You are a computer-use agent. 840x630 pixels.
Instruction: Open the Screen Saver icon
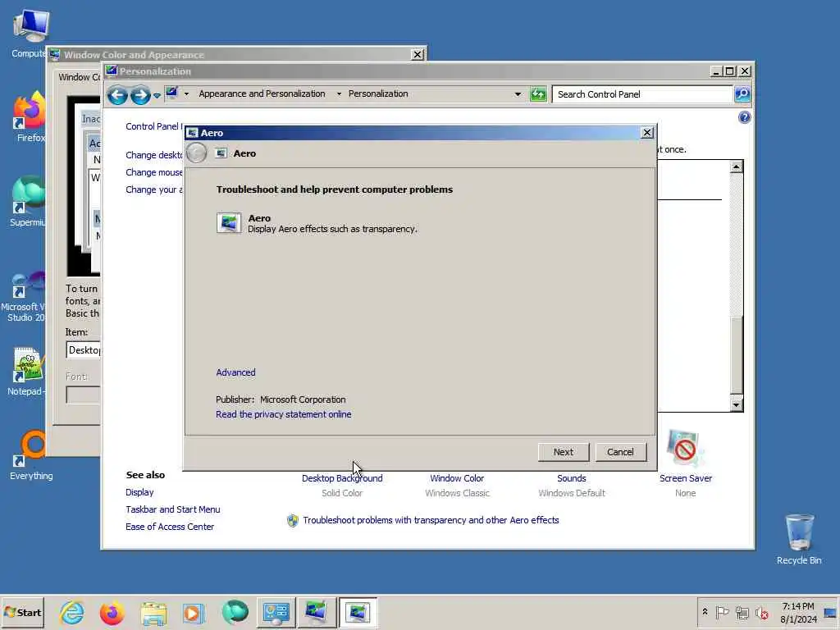[x=685, y=448]
